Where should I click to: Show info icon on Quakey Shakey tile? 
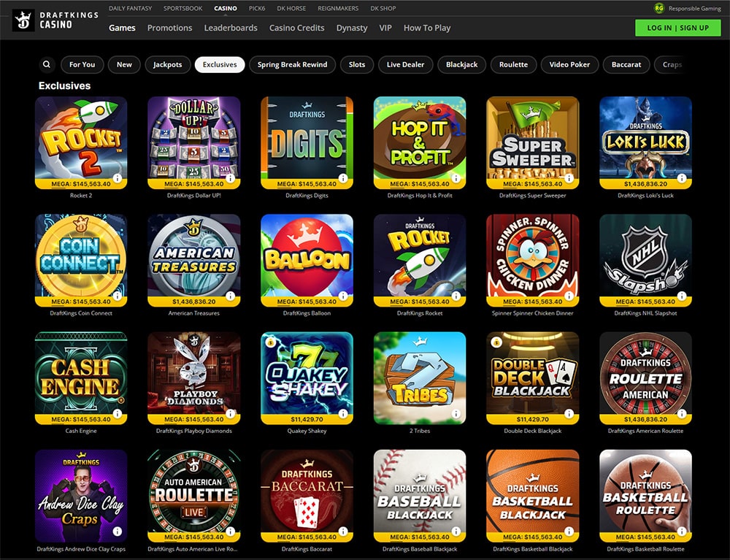click(x=343, y=414)
